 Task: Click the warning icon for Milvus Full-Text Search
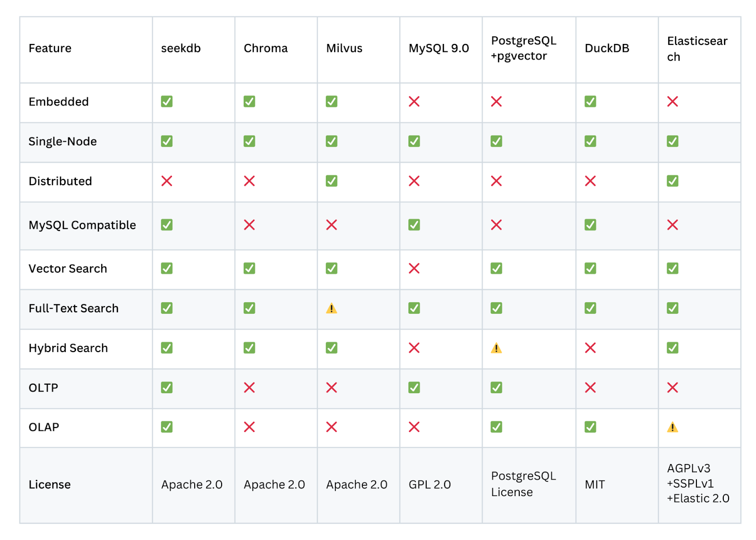tap(331, 309)
